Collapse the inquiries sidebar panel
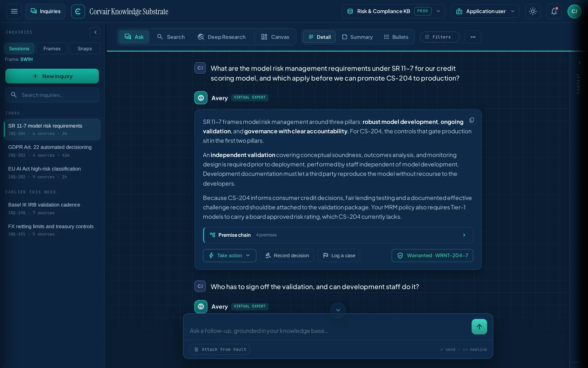588x368 pixels. [x=95, y=32]
